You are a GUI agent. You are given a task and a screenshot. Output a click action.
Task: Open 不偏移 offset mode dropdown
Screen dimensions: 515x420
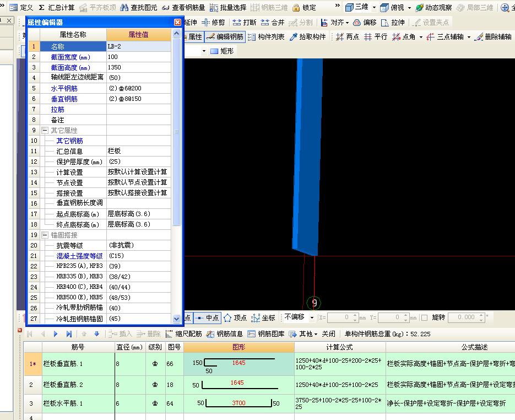(312, 318)
